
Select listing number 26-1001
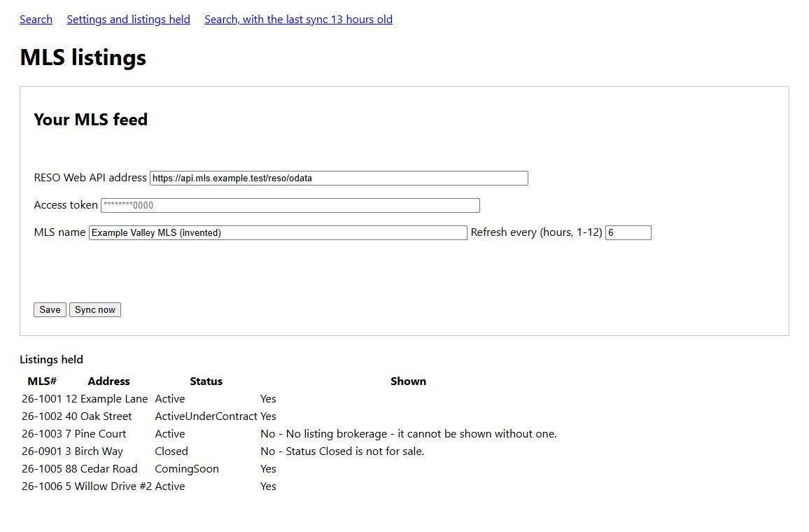pos(42,399)
